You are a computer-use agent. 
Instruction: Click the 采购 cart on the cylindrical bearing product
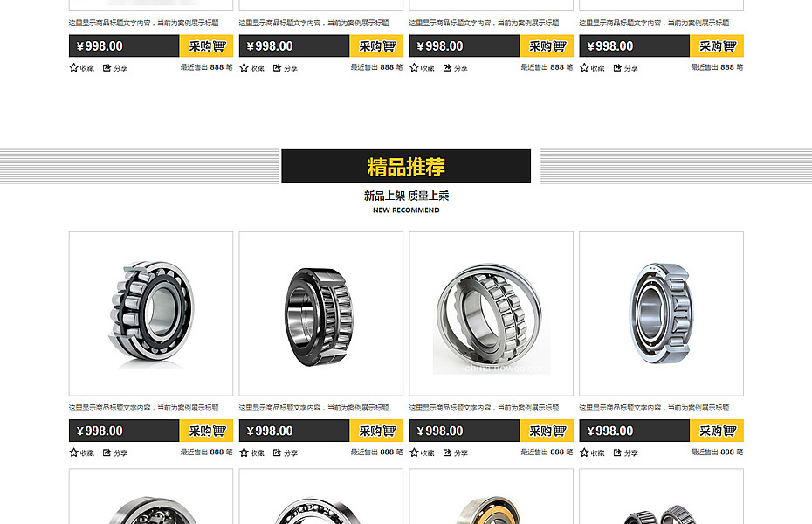coord(717,431)
